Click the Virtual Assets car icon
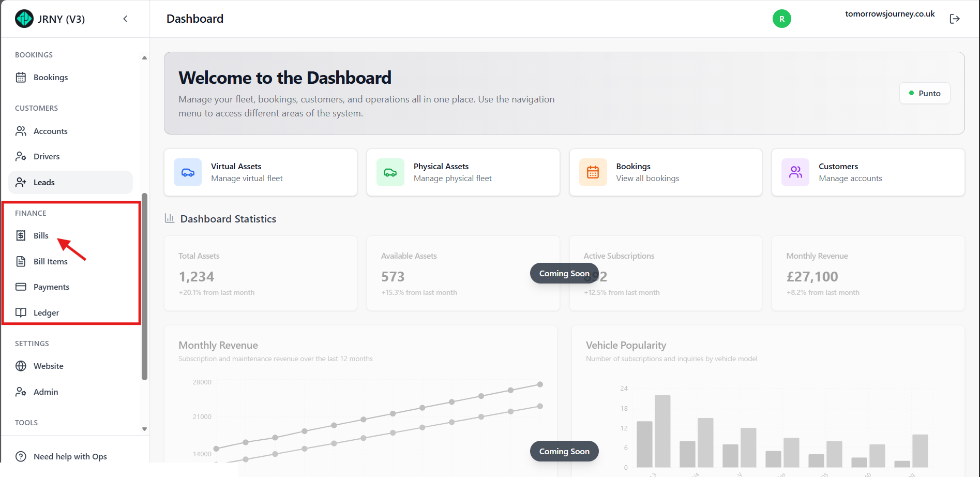Screen dimensions: 980x477 point(187,172)
